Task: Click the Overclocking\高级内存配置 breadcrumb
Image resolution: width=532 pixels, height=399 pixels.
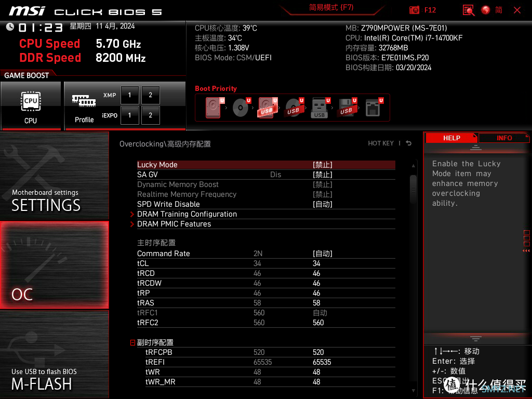Action: (x=165, y=144)
